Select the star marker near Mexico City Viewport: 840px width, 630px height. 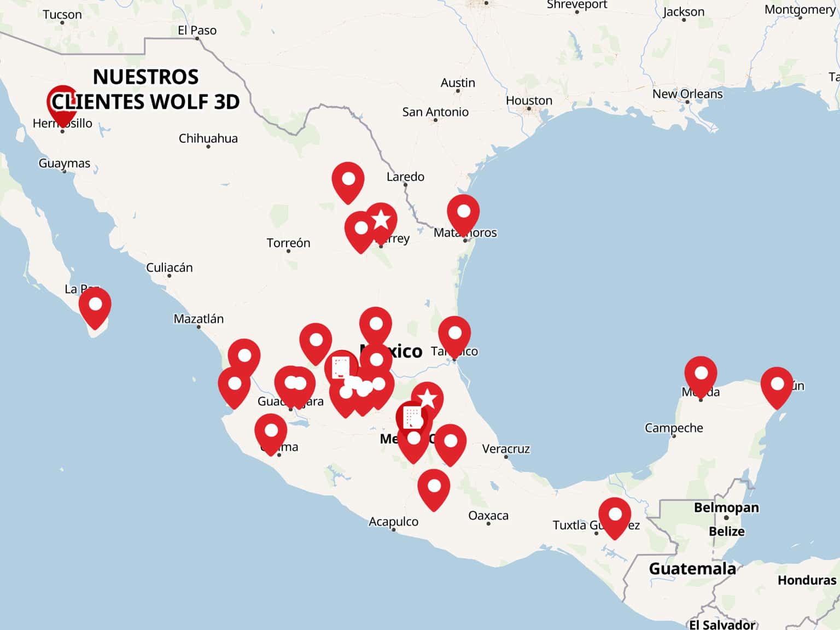coord(427,399)
